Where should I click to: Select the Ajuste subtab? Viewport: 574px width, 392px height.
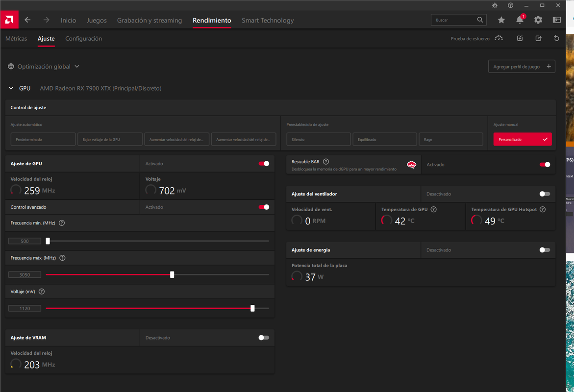[x=46, y=38]
